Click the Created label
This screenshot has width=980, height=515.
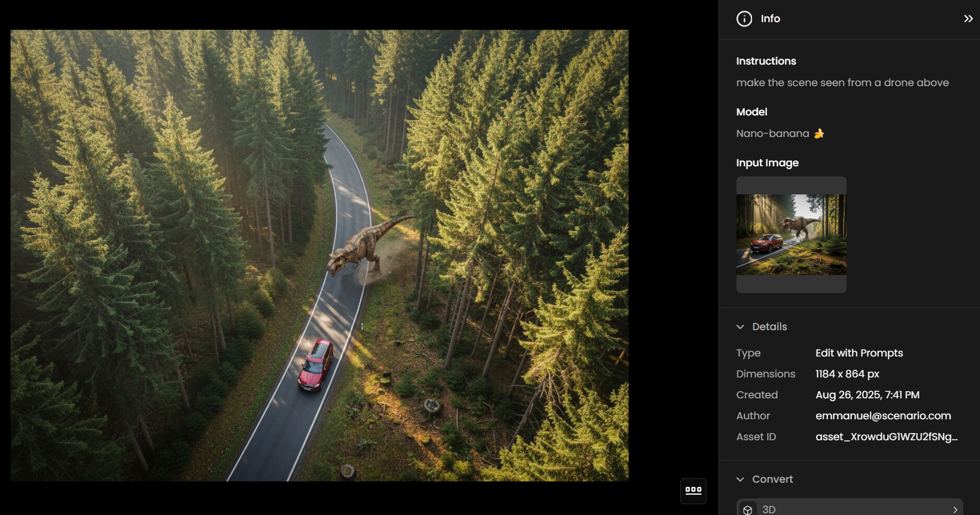coord(757,395)
